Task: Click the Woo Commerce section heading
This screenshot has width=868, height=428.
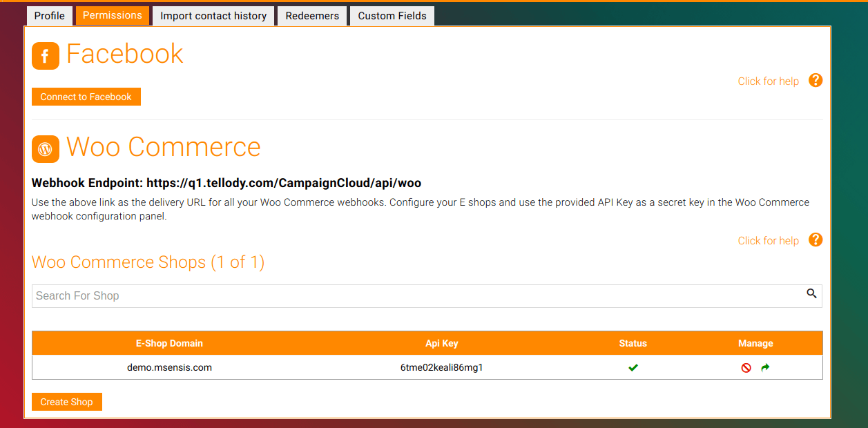Action: (x=164, y=148)
